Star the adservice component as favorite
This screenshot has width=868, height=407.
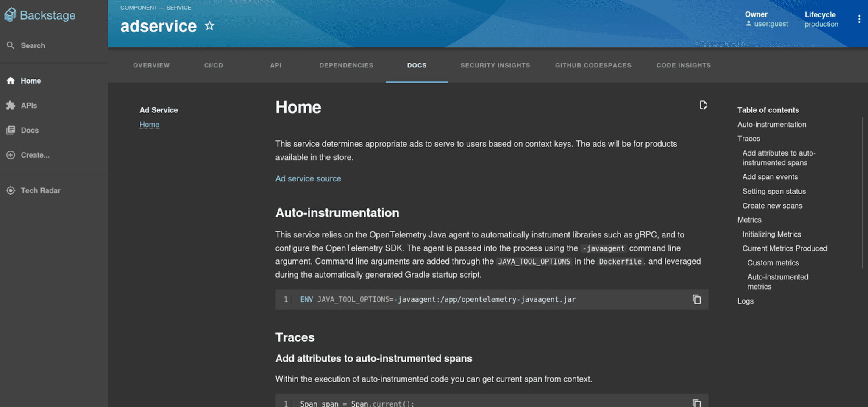209,26
